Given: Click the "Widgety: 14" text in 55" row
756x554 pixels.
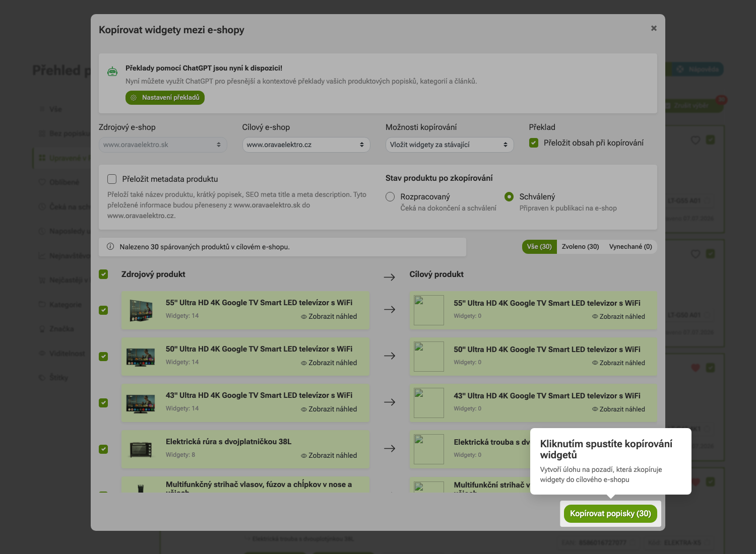Looking at the screenshot, I should pyautogui.click(x=182, y=316).
